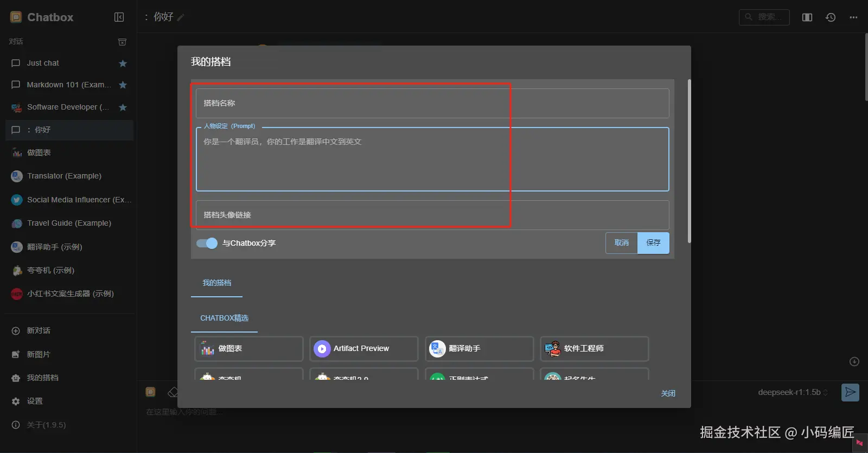Click 保存 to save the copilot
This screenshot has width=868, height=453.
(x=653, y=243)
